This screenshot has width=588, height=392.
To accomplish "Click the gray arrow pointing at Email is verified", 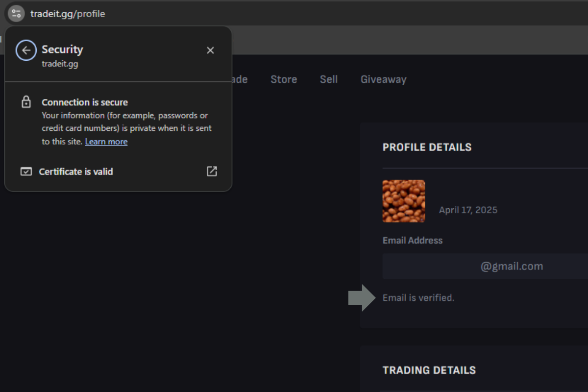I will coord(361,297).
